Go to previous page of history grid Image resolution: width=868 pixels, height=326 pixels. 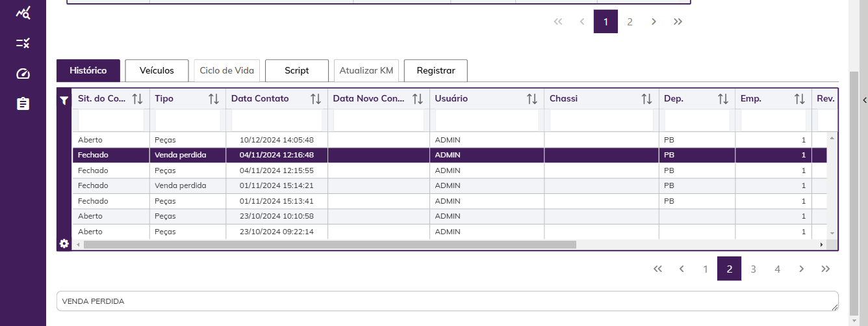click(682, 269)
